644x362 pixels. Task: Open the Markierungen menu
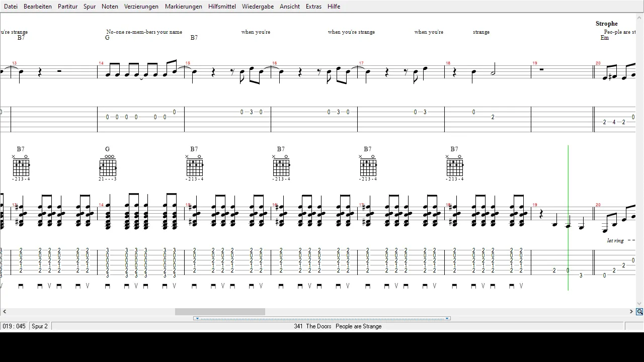(x=184, y=7)
